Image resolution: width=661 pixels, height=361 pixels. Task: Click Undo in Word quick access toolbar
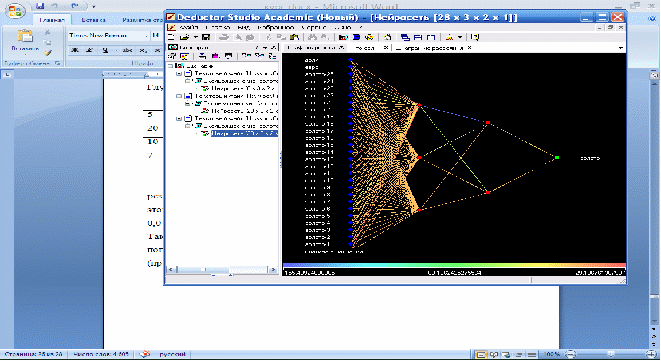click(x=54, y=6)
